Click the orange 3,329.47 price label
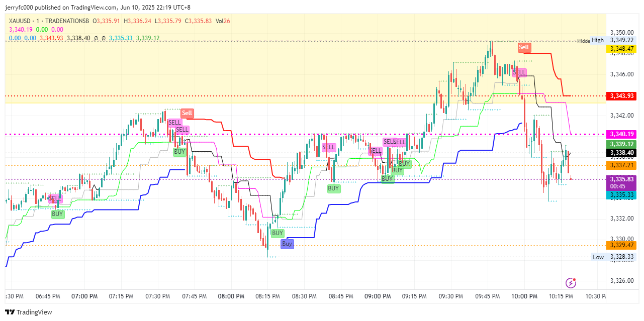Image resolution: width=644 pixels, height=321 pixels. [621, 245]
